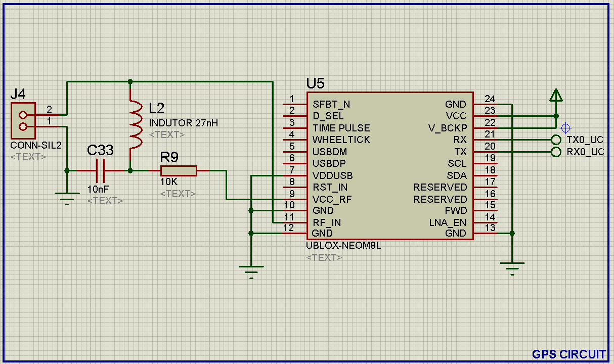
Task: Select the 10nF value label
Action: coord(98,189)
